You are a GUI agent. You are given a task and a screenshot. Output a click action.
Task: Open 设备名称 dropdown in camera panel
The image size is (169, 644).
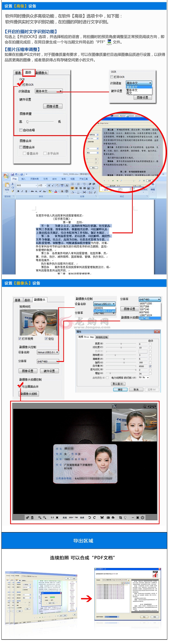pos(48,352)
